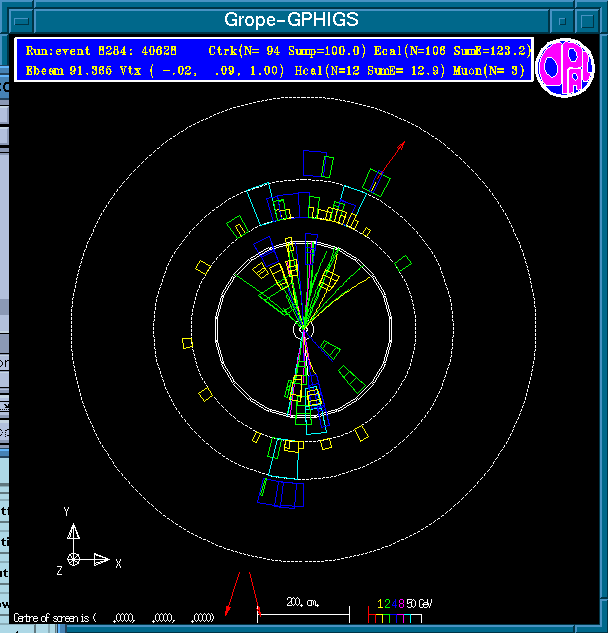608x633 pixels.
Task: Click the pair of red arrows at bottom
Action: 240,594
